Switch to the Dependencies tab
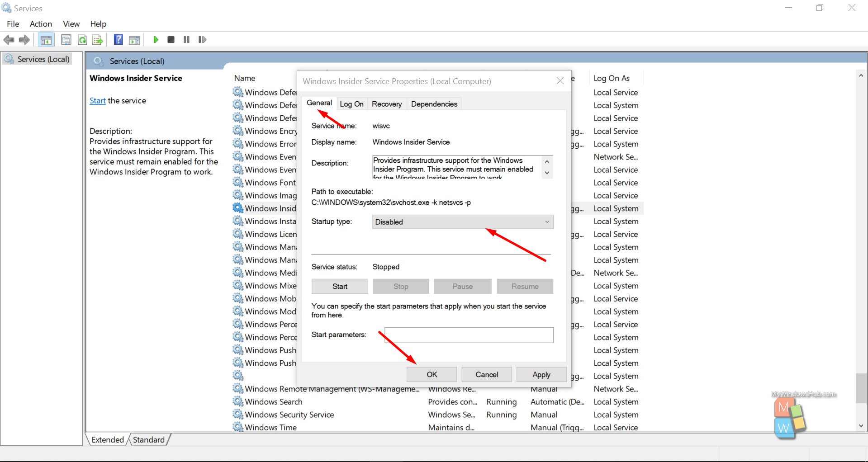This screenshot has width=868, height=462. coord(434,104)
